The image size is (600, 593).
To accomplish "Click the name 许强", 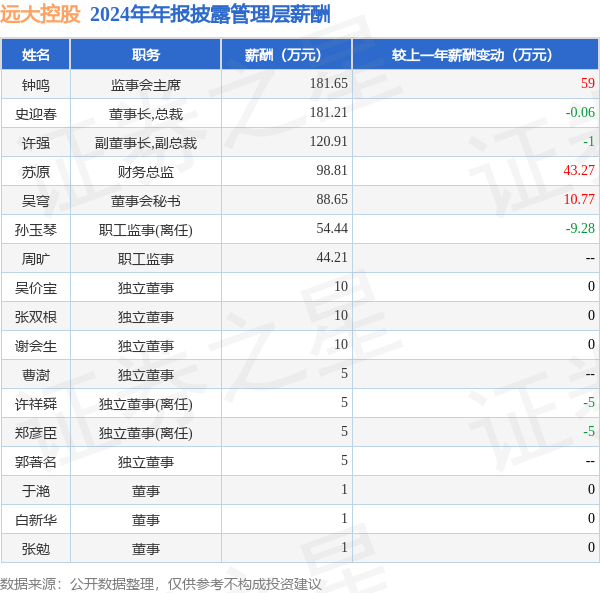I will click(36, 143).
